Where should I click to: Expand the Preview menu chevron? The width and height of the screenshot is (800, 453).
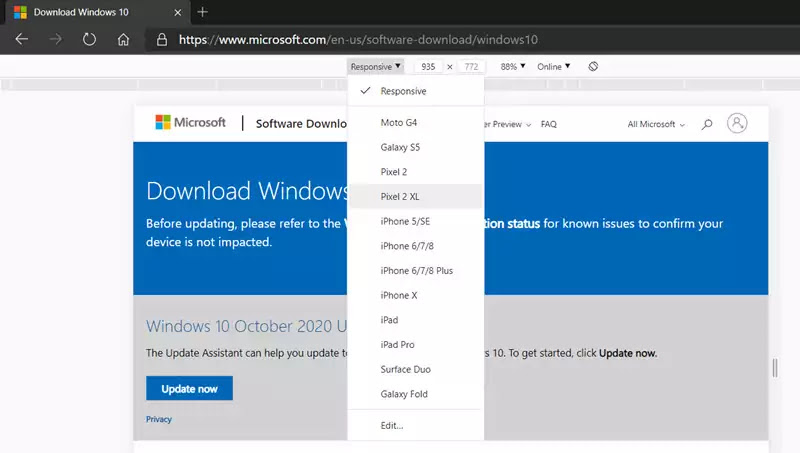529,124
